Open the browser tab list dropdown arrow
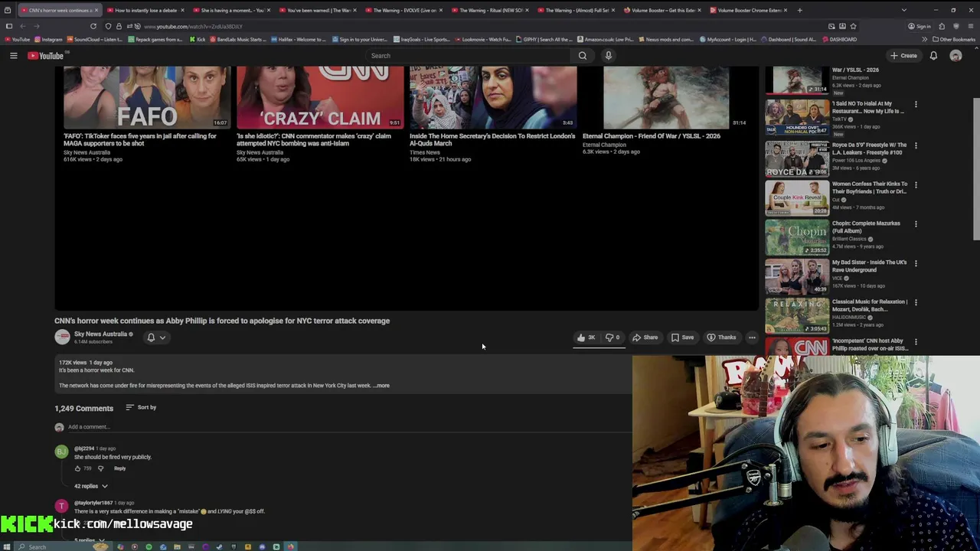 903,10
